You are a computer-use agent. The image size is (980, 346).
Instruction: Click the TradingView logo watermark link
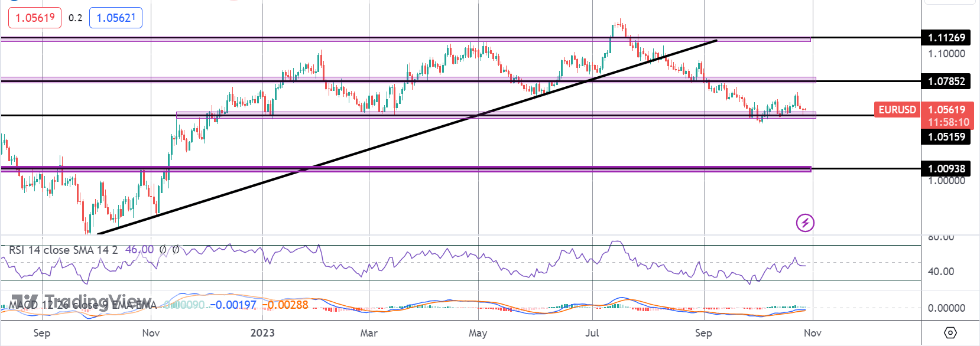coord(82,301)
